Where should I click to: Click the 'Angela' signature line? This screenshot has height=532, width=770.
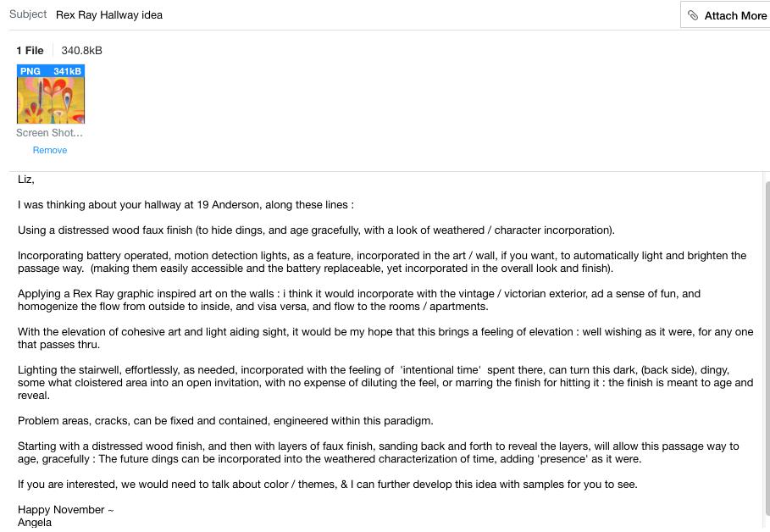click(35, 523)
